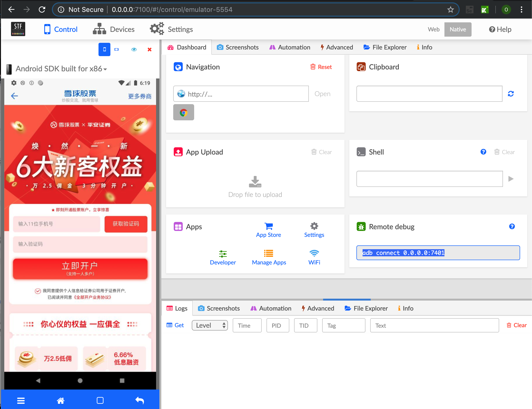Switch device to landscape orientation
Viewport: 532px width, 409px height.
pyautogui.click(x=116, y=49)
